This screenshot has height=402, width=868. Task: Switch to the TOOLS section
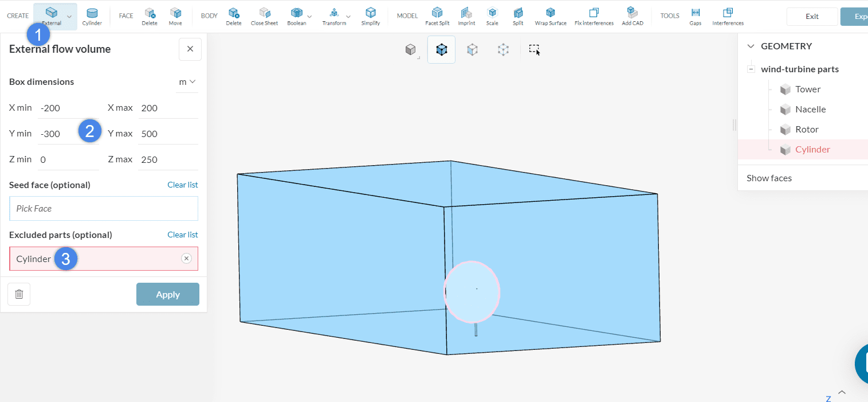point(670,15)
